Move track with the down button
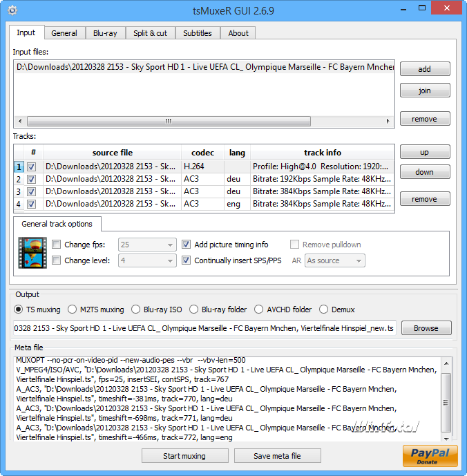 coord(425,172)
